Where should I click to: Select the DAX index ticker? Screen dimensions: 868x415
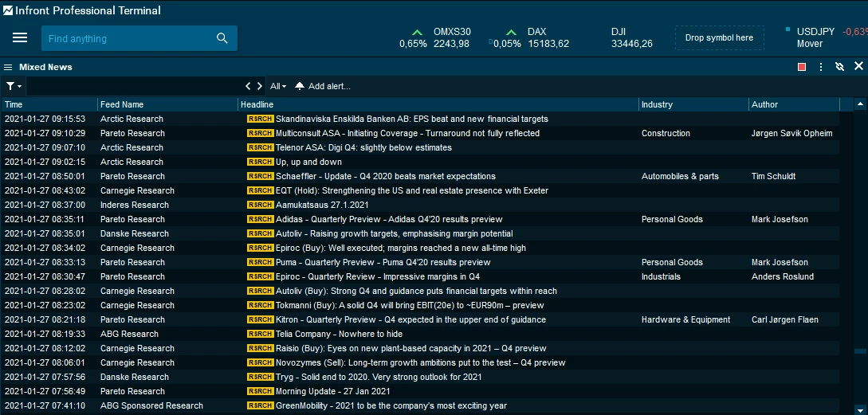click(530, 37)
